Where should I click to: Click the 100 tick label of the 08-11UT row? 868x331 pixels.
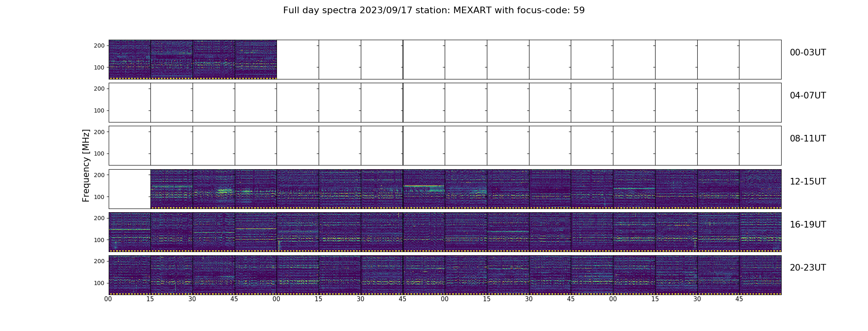point(99,154)
